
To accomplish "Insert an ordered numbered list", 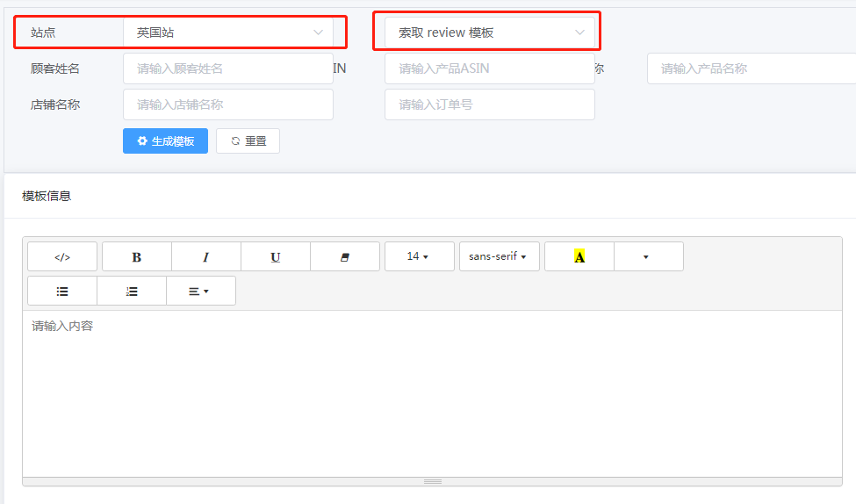I will tap(132, 291).
